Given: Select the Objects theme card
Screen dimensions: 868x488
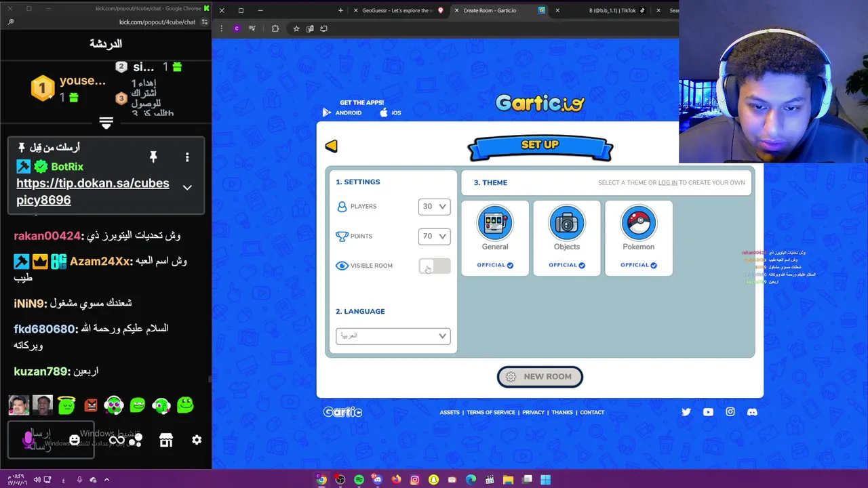Looking at the screenshot, I should 567,238.
